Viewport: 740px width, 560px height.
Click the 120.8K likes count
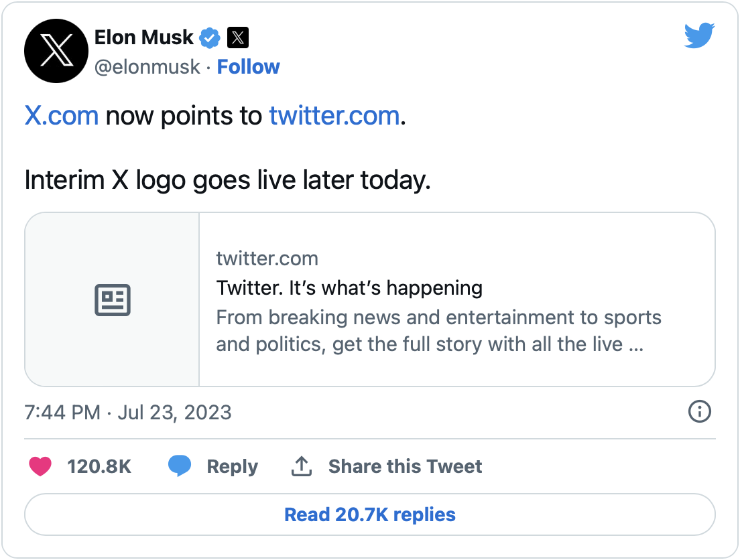99,466
